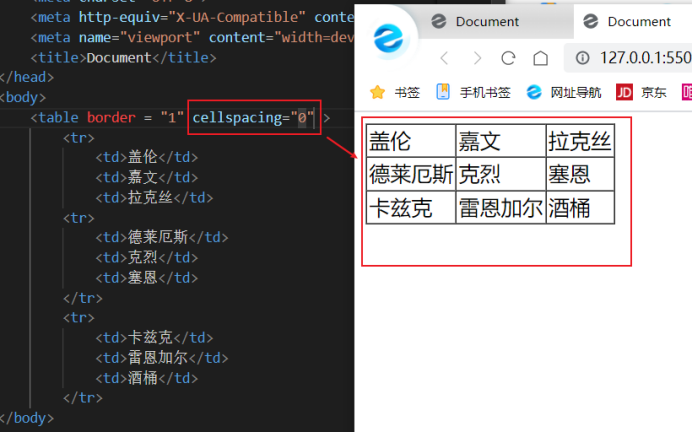Click the 嘉文 table cell in browser

[x=501, y=141]
